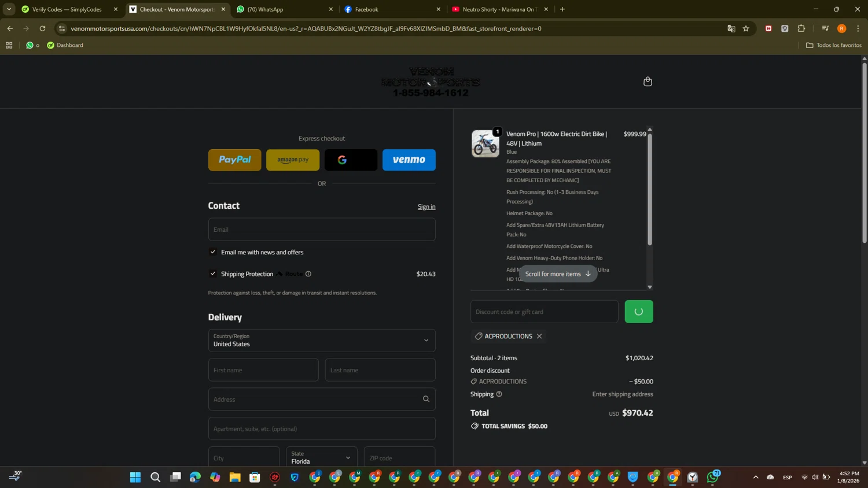Click 'Scroll for more items' button
The width and height of the screenshot is (868, 488).
pyautogui.click(x=558, y=274)
